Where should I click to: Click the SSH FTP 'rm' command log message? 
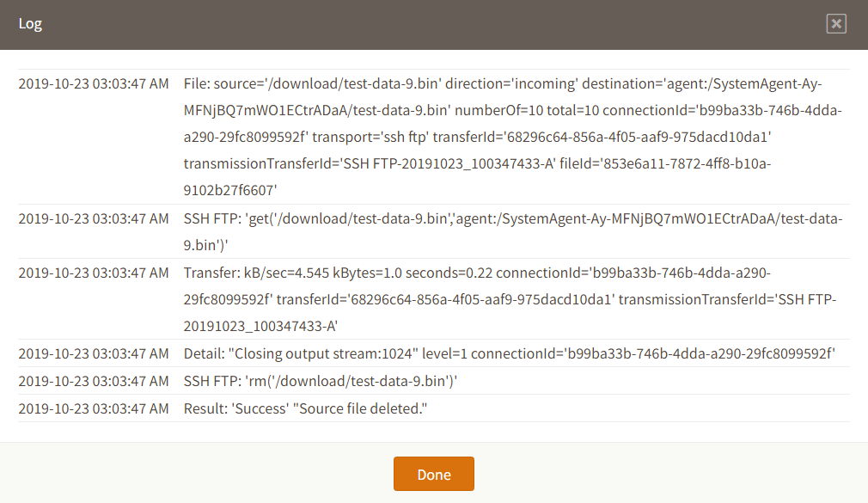coord(321,381)
